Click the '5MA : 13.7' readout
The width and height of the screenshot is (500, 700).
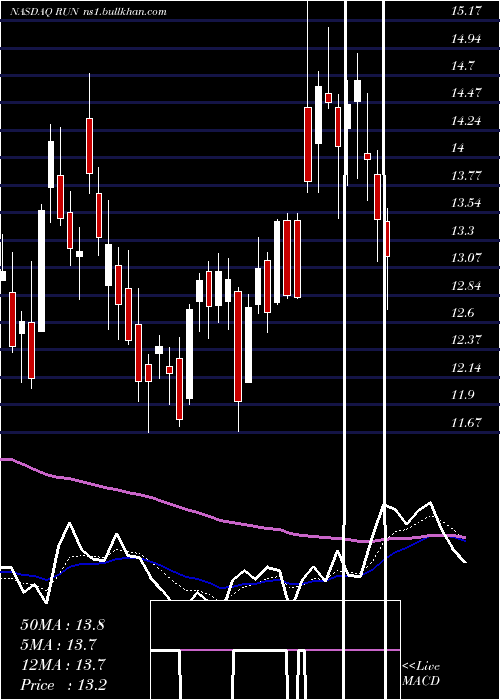[x=59, y=645]
